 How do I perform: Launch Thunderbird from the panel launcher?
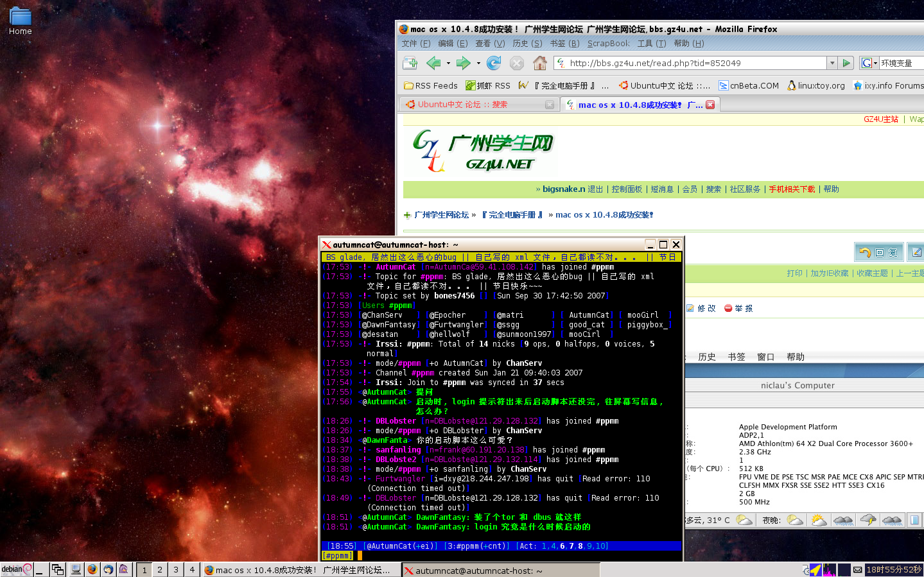pos(109,570)
